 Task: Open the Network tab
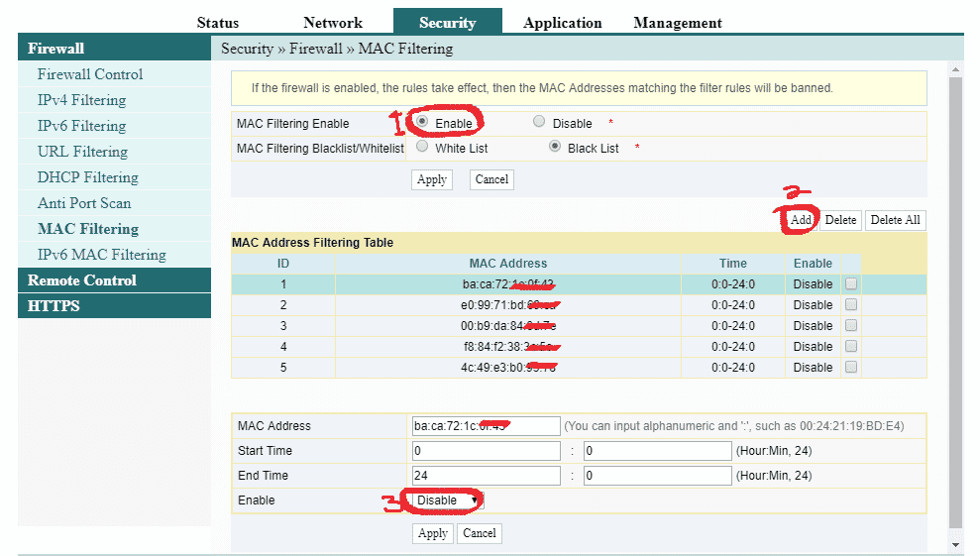pyautogui.click(x=333, y=23)
